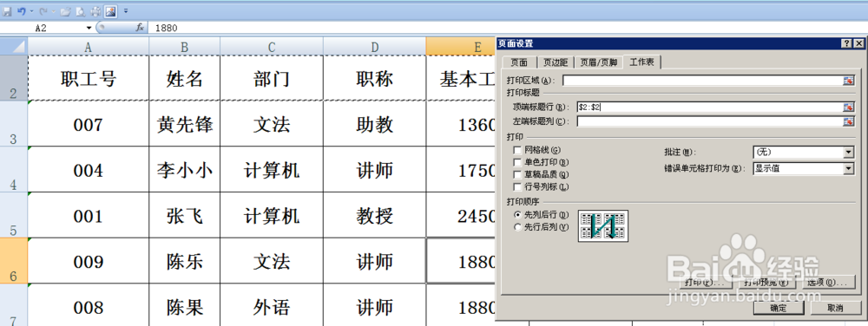Click the 左端标题列 input field
The height and width of the screenshot is (326, 868).
coord(710,121)
